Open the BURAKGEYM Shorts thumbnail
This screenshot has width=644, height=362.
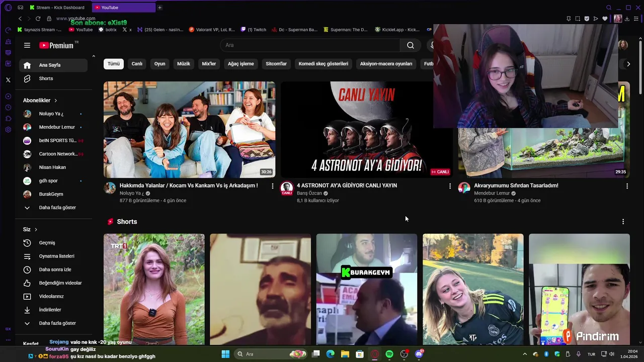(x=366, y=289)
